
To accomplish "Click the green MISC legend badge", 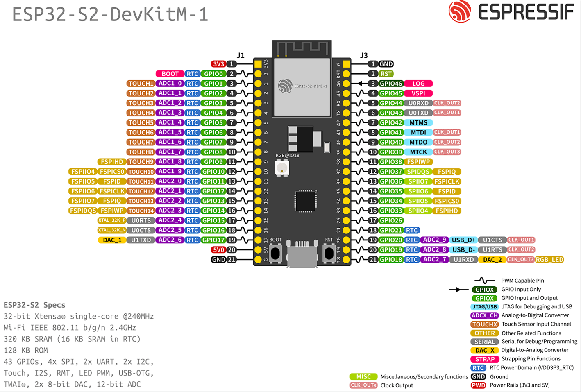I will tap(363, 376).
